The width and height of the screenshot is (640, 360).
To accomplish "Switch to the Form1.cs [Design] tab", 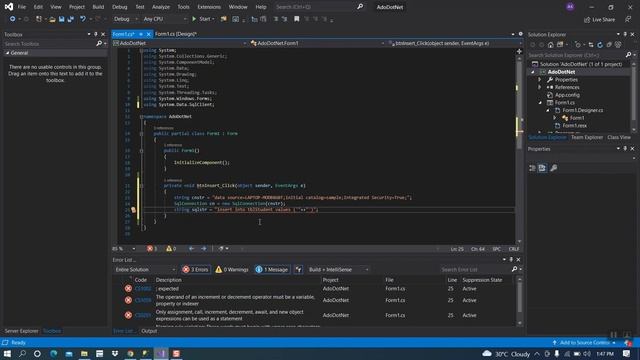I will 176,34.
